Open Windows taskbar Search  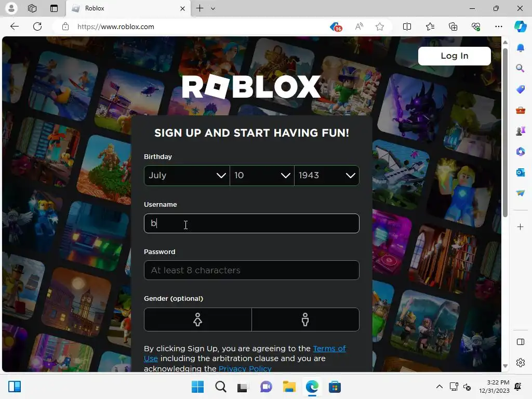click(x=220, y=387)
